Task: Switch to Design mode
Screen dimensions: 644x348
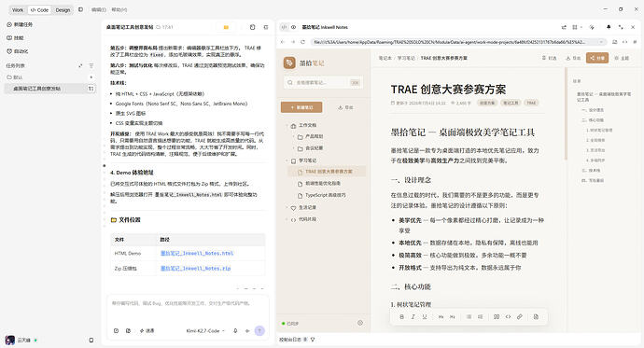Action: (x=63, y=10)
